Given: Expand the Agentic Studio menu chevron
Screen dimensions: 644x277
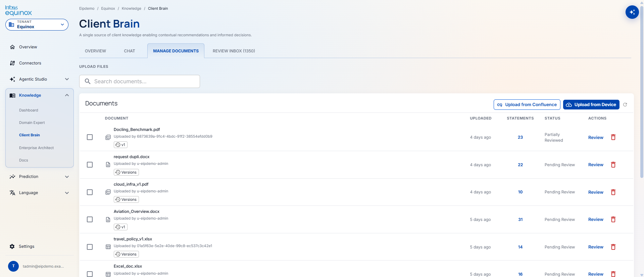Looking at the screenshot, I should (67, 79).
